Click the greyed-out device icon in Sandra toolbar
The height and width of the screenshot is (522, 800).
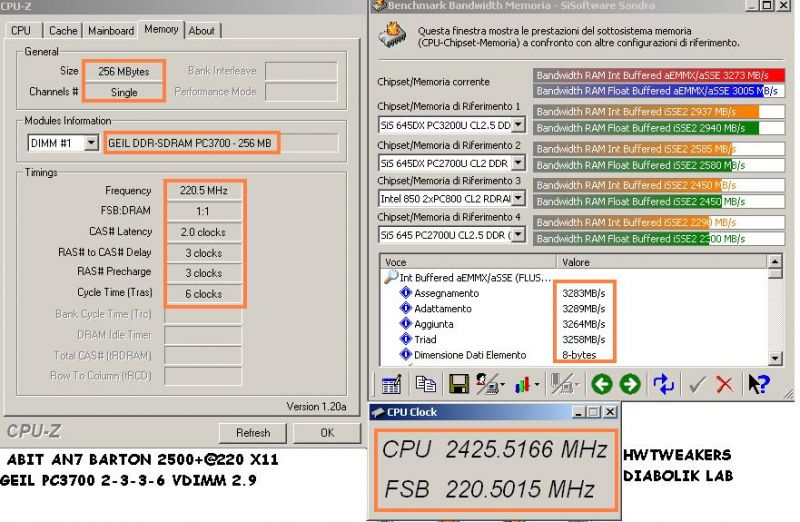point(562,384)
